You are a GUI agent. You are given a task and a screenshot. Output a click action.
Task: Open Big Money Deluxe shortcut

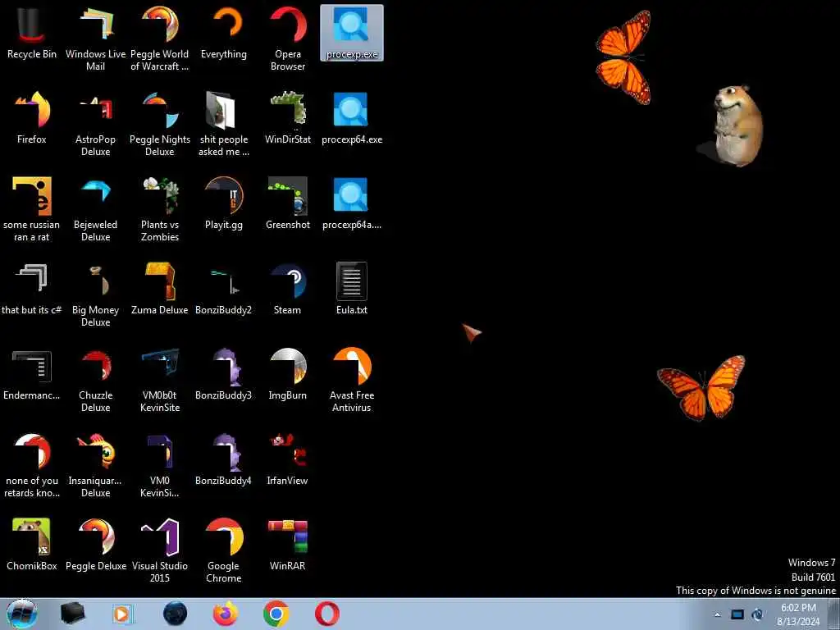point(95,294)
